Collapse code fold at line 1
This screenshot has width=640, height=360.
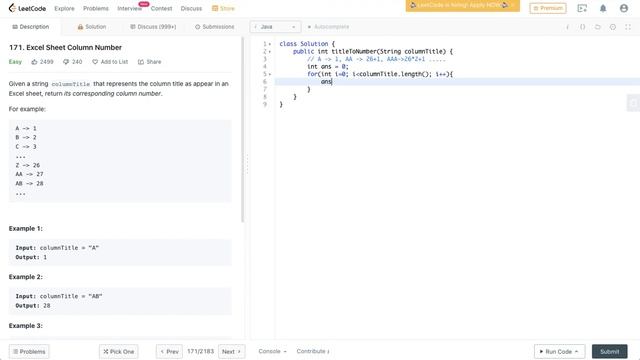[x=270, y=44]
